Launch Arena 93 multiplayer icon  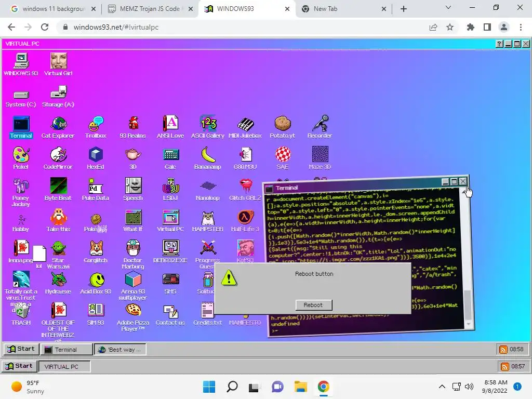pos(132,286)
